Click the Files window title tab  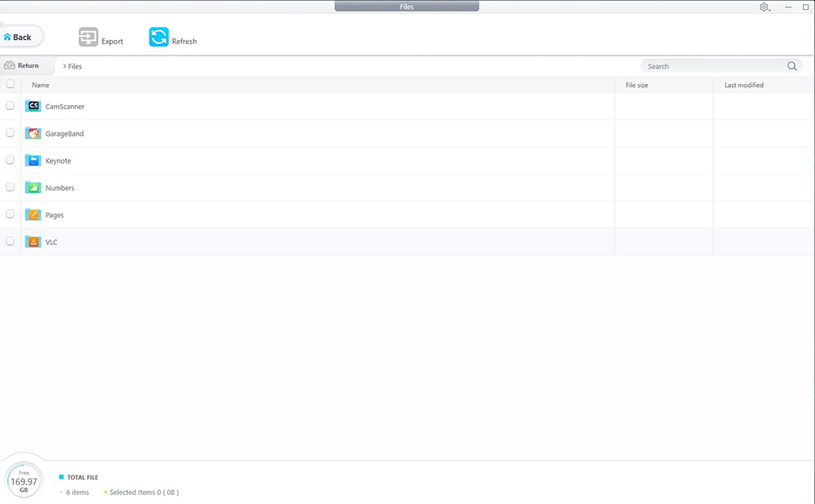coord(407,7)
